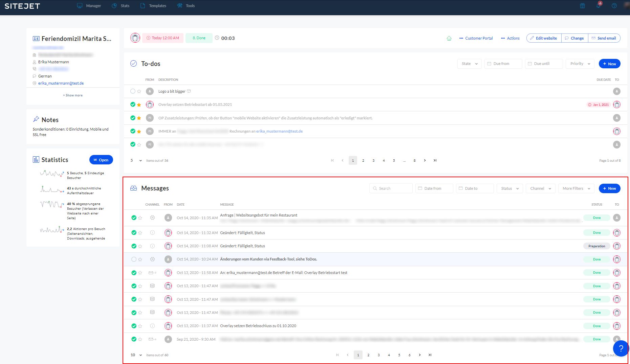Star the 'Logo a bit bigger' to-do
Screen dimensions: 630x364
[139, 91]
